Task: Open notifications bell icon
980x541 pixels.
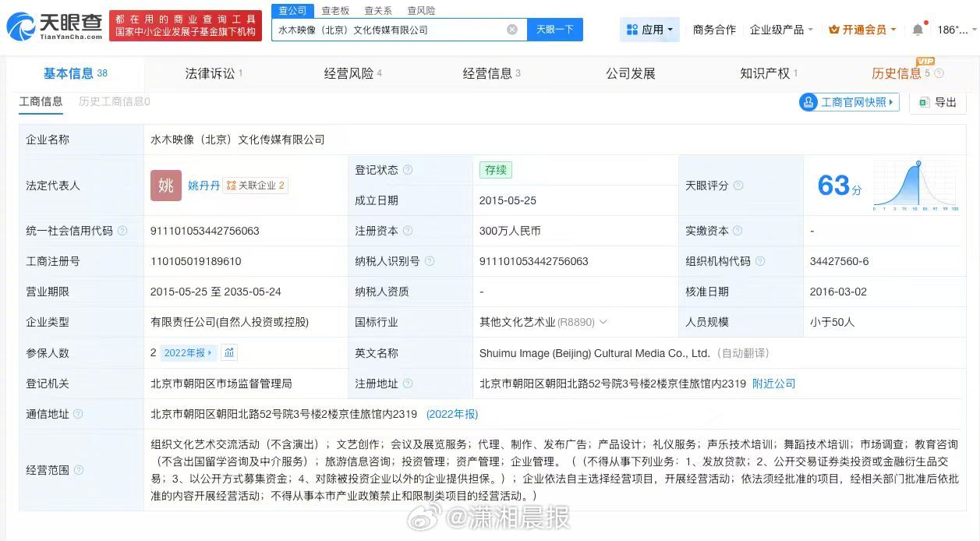Action: point(918,30)
